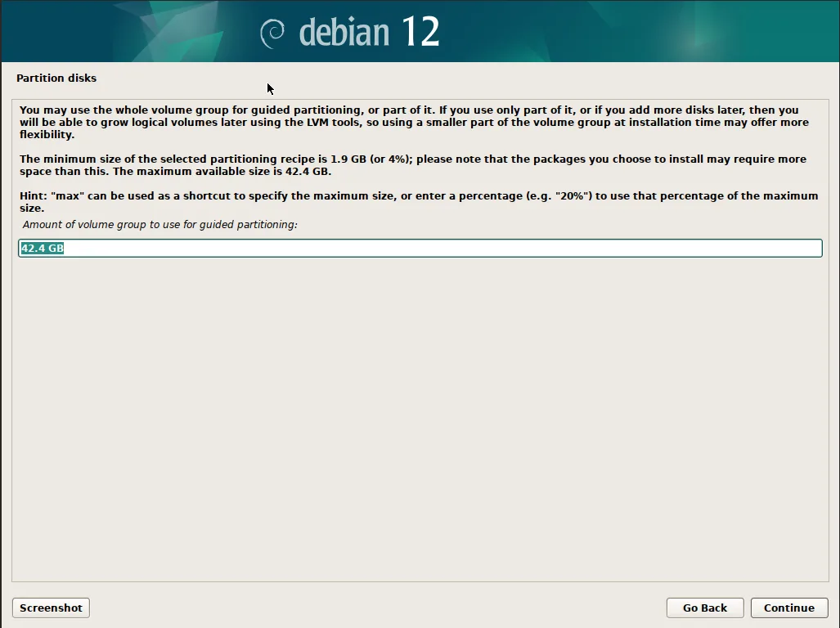
Task: Click the "debian" wordmark in the header
Action: tap(344, 33)
